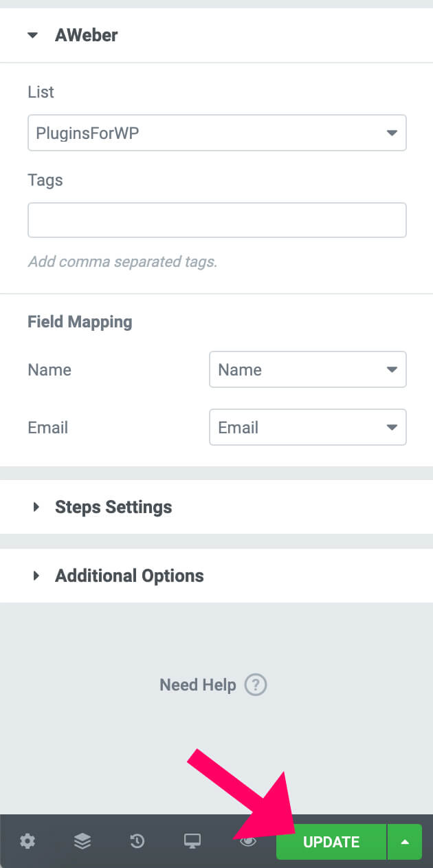Screen dimensions: 433x868
Task: Click the Tags label
Action: click(45, 180)
